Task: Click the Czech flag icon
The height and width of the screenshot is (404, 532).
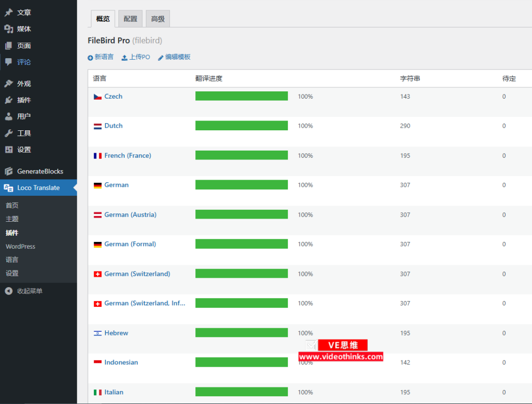Action: [x=98, y=97]
